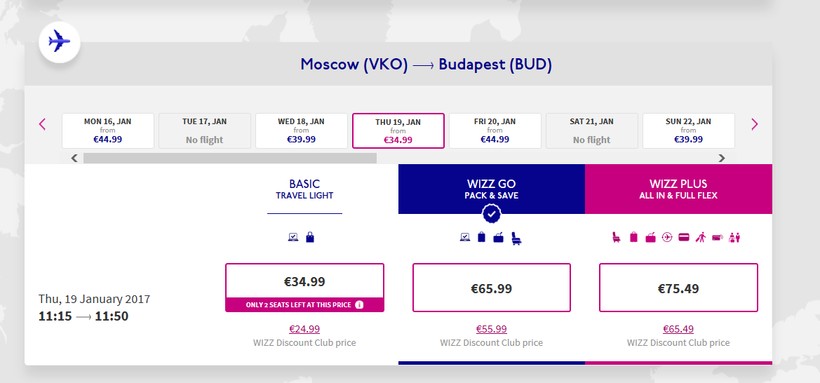Viewport: 820px width, 383px height.
Task: Choose the Wed 18, Jan date card
Action: point(301,131)
